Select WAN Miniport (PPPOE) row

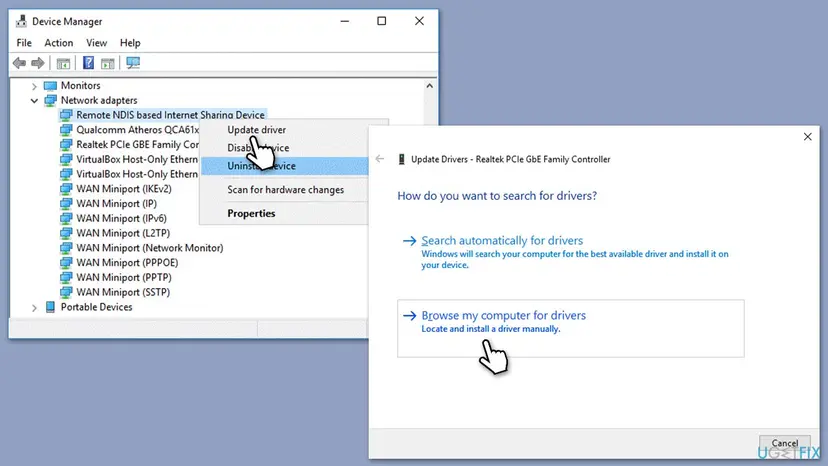click(127, 263)
